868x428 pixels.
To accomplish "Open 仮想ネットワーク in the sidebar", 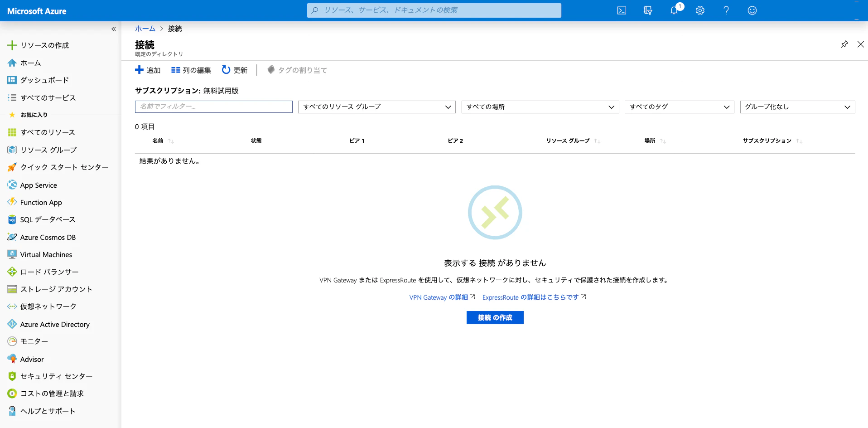I will (x=48, y=306).
